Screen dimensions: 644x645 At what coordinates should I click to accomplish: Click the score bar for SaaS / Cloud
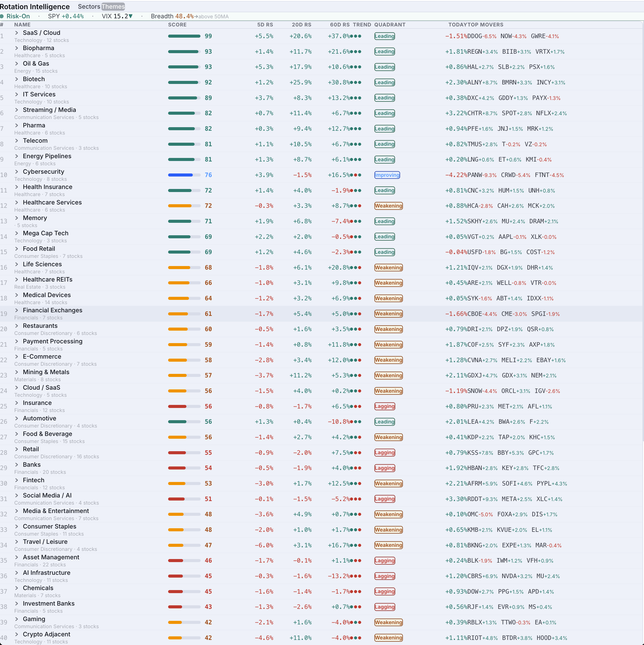click(x=184, y=36)
